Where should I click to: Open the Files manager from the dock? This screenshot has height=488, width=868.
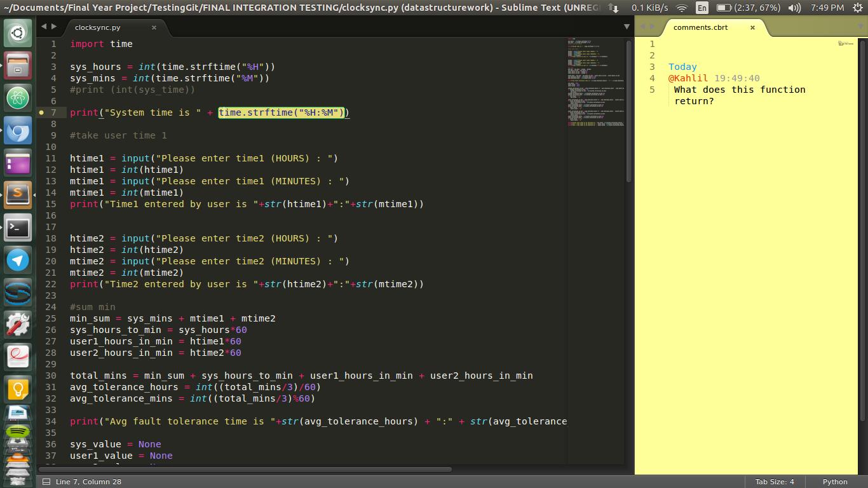18,65
